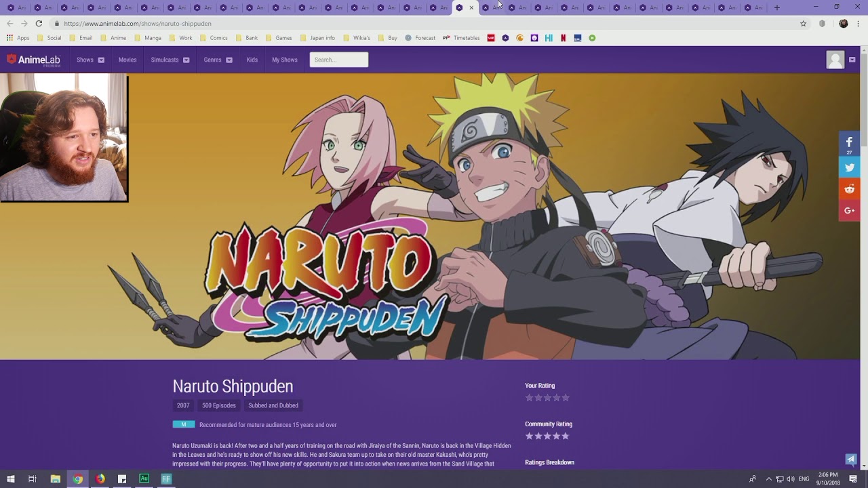868x488 pixels.
Task: Open the notification center icon
Action: (853, 479)
